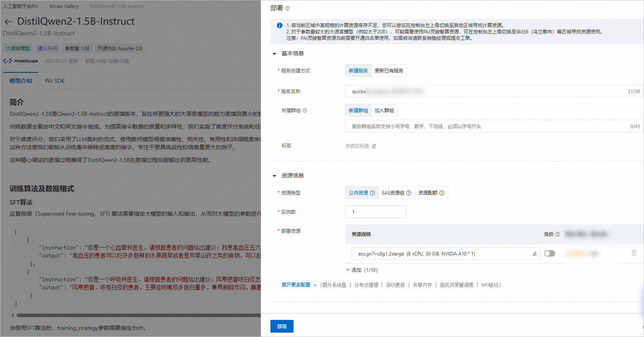Click the plus icon beside 添加 (1/10)
This screenshot has width=644, height=337.
tap(348, 270)
